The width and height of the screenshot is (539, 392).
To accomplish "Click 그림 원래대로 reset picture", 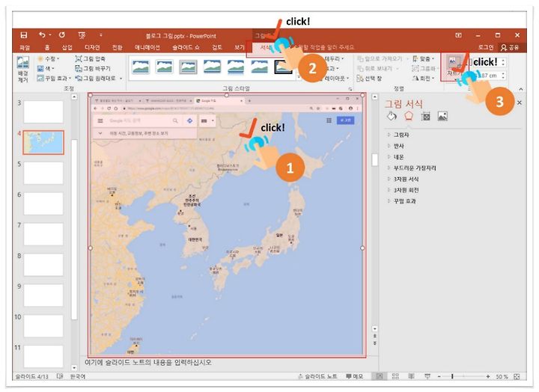I will pos(96,79).
